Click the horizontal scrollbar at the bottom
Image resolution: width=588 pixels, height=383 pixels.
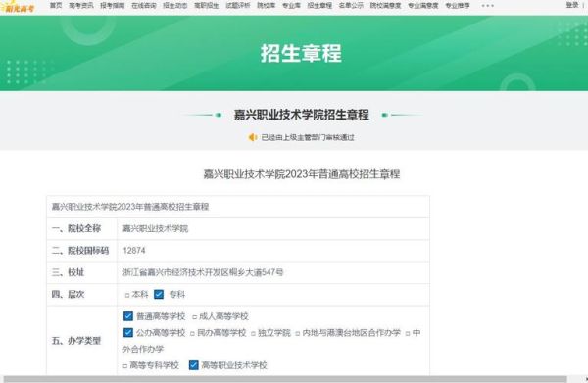click(x=285, y=379)
